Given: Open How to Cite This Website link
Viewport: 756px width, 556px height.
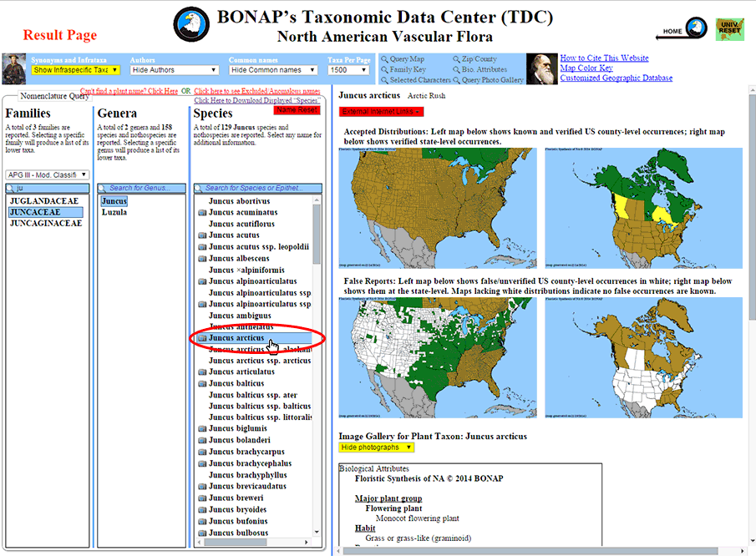Looking at the screenshot, I should pyautogui.click(x=604, y=58).
